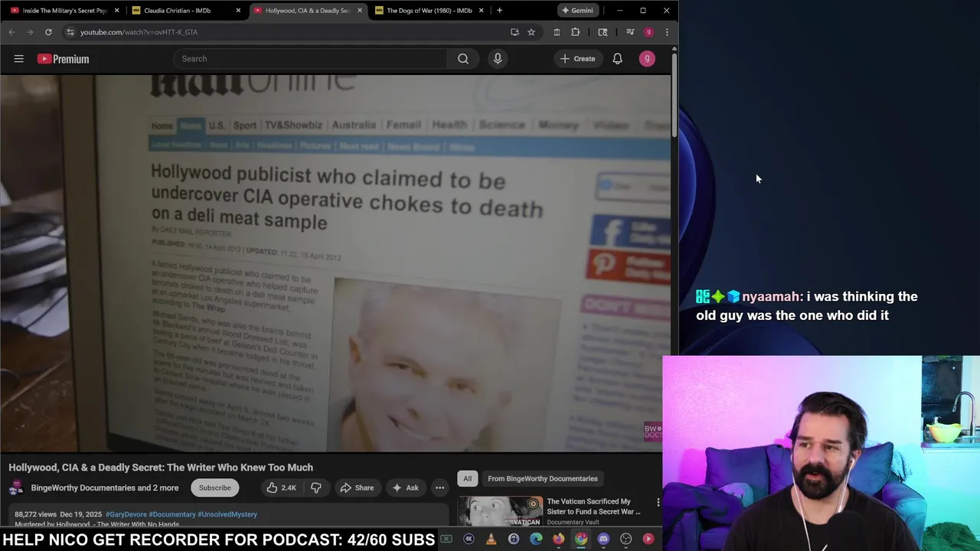Image resolution: width=980 pixels, height=551 pixels.
Task: Click the #GaryDevore hashtag
Action: click(126, 514)
